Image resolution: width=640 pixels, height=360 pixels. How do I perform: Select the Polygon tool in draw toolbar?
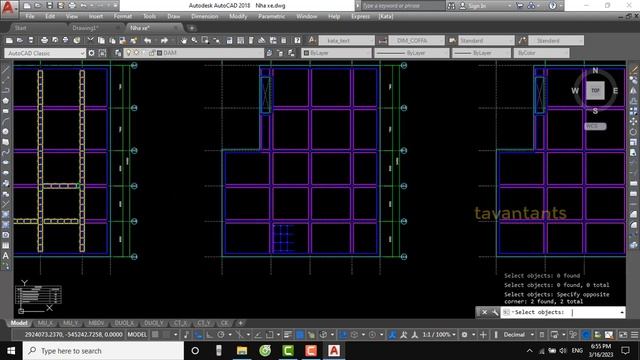6,100
